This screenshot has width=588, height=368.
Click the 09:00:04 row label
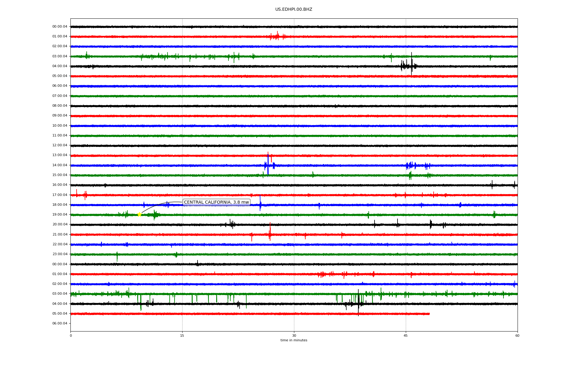[60, 116]
